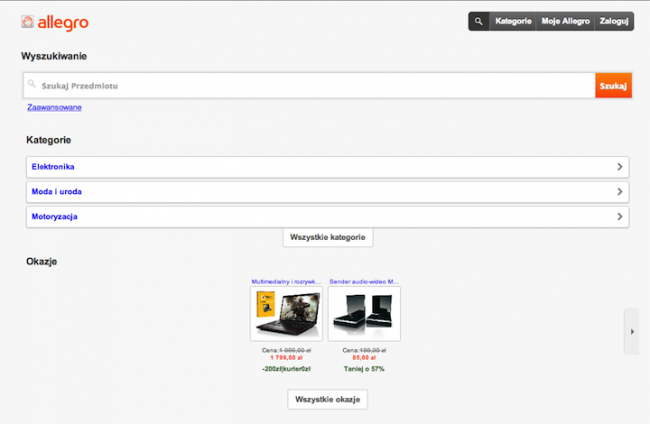Viewport: 650px width, 424px height.
Task: Go to Moje Allegro
Action: (x=565, y=21)
